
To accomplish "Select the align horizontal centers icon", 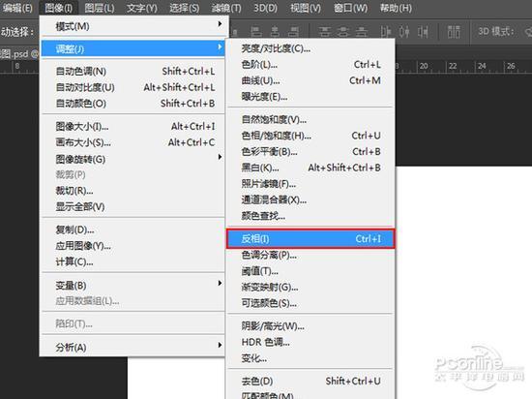I will [275, 32].
